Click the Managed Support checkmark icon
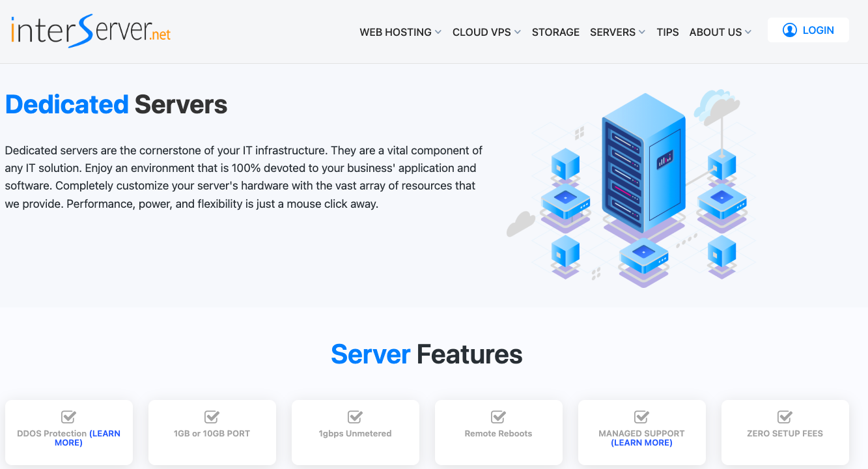 pyautogui.click(x=641, y=417)
